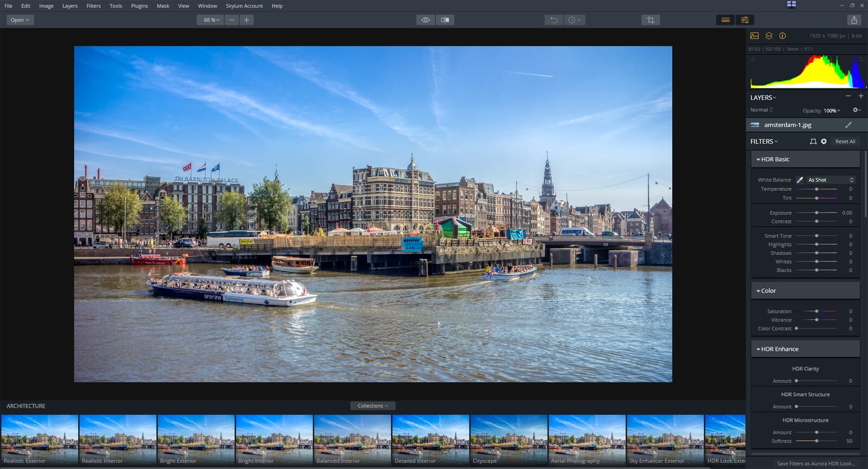Image resolution: width=868 pixels, height=469 pixels.
Task: Toggle the quick preview eye icon
Action: coord(425,20)
